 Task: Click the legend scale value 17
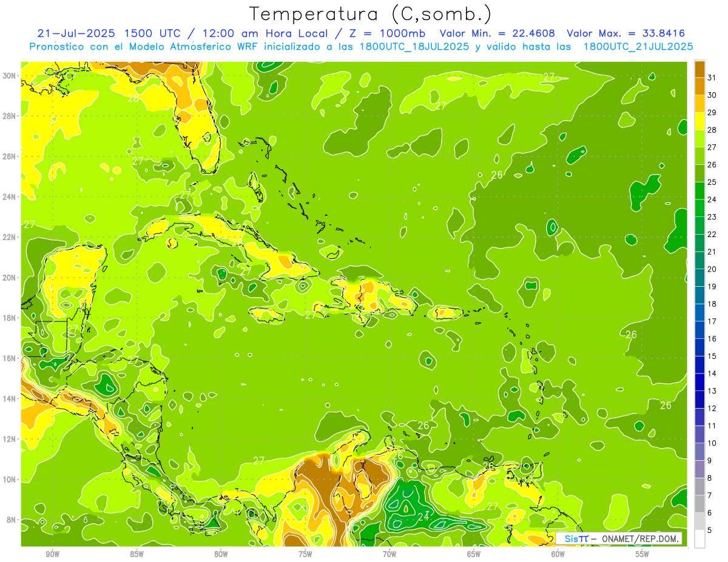tap(712, 321)
